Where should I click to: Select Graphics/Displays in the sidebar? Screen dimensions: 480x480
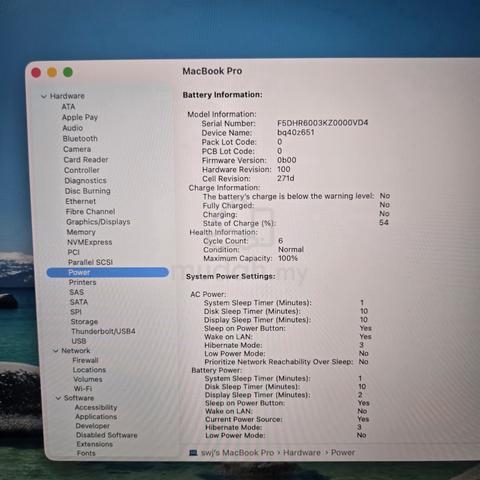(98, 222)
